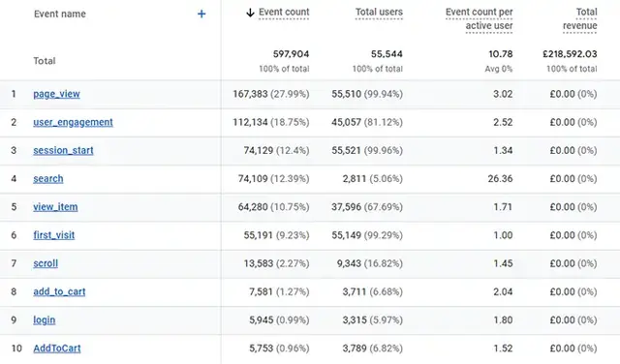Image resolution: width=620 pixels, height=364 pixels.
Task: Select login per-user value 1.80
Action: coord(503,320)
